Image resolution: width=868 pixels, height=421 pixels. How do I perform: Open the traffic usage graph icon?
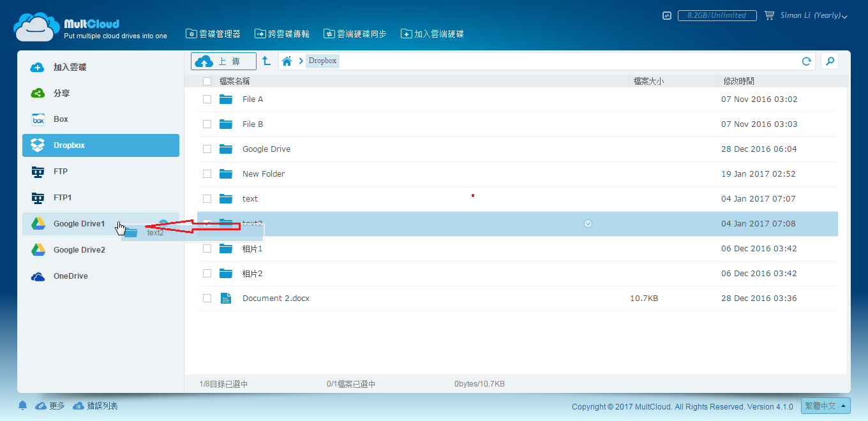pos(667,15)
